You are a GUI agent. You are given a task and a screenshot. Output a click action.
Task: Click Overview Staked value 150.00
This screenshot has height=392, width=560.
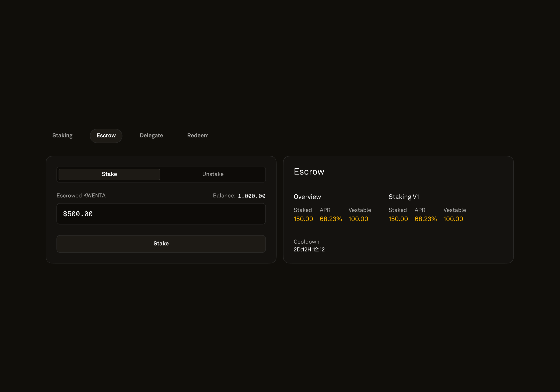click(303, 219)
